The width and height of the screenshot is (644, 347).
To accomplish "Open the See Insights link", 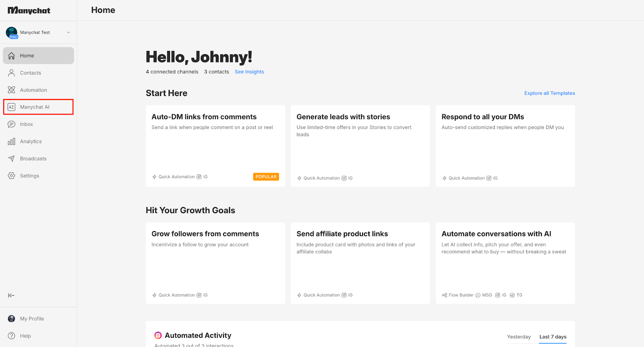I will (249, 72).
